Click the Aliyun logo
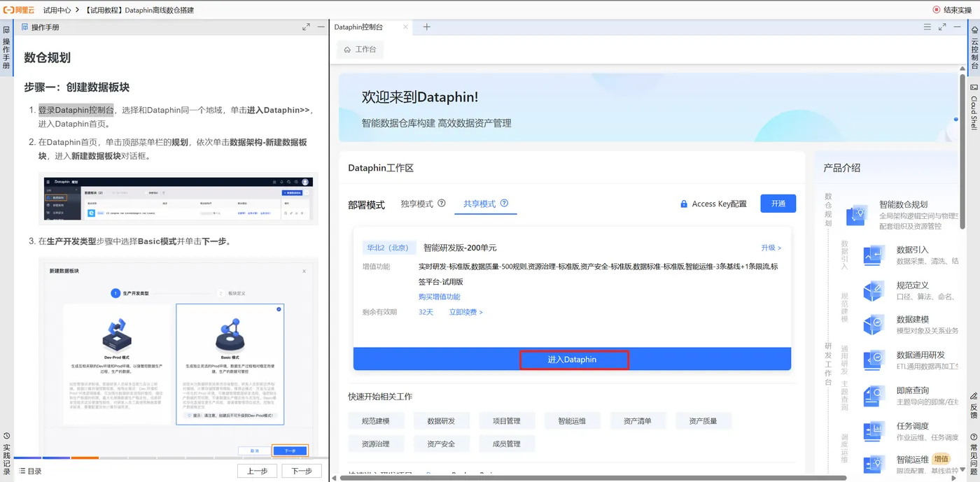This screenshot has height=482, width=980. pos(19,10)
